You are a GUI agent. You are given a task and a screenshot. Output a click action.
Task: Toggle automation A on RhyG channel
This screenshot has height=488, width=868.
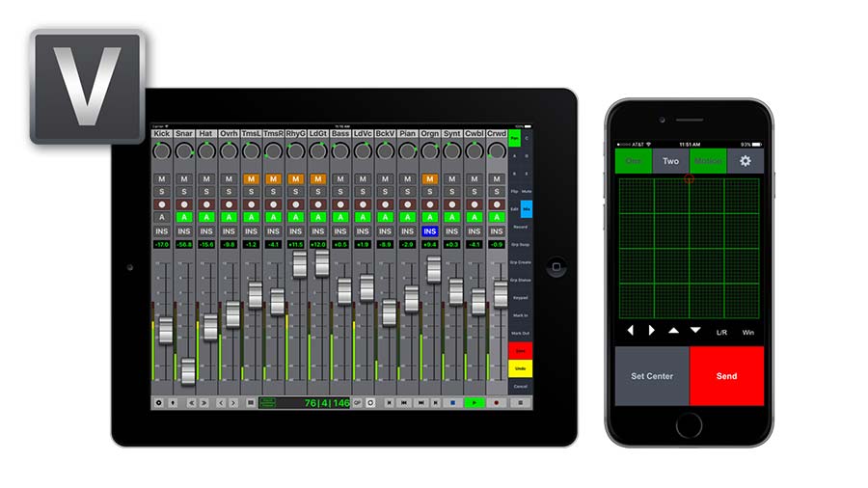(x=296, y=217)
